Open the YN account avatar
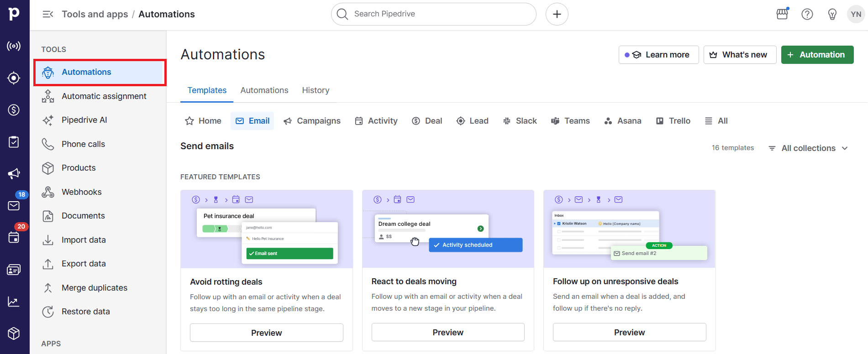868x354 pixels. pyautogui.click(x=856, y=14)
